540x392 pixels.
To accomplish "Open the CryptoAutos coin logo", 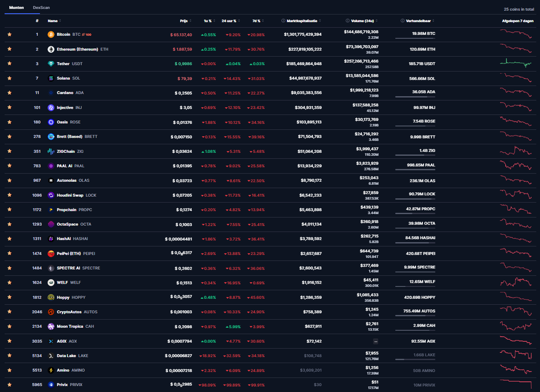I will coord(51,312).
